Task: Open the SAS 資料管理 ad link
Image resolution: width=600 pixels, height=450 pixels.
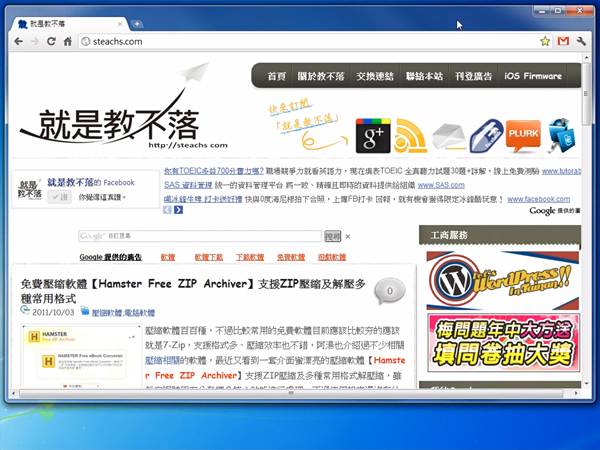Action: (x=188, y=185)
